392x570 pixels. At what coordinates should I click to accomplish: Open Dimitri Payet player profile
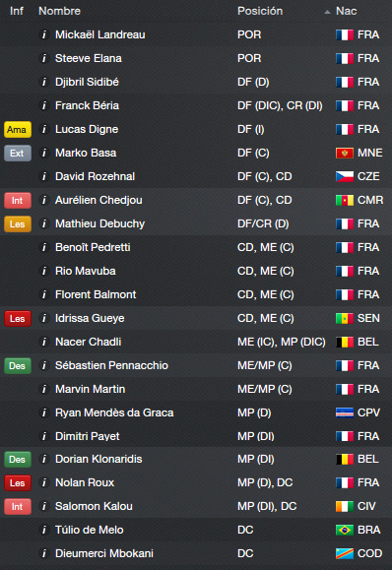pyautogui.click(x=88, y=436)
